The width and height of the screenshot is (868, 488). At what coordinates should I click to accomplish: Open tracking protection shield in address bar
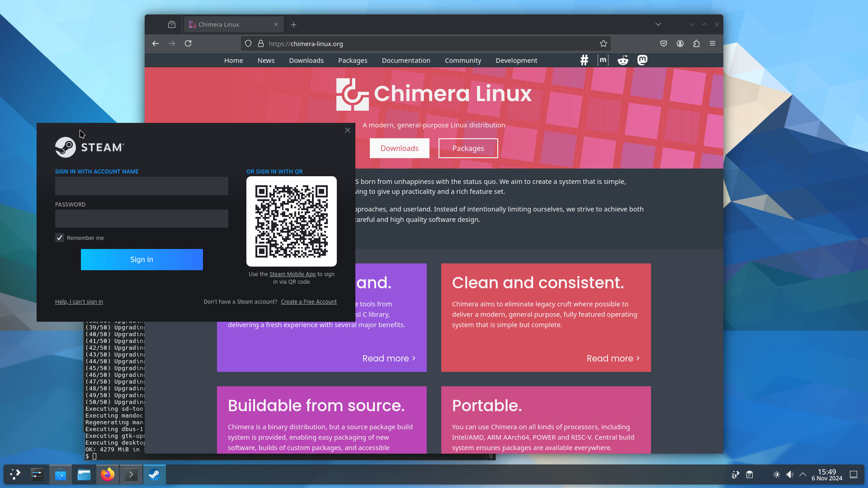click(x=248, y=43)
